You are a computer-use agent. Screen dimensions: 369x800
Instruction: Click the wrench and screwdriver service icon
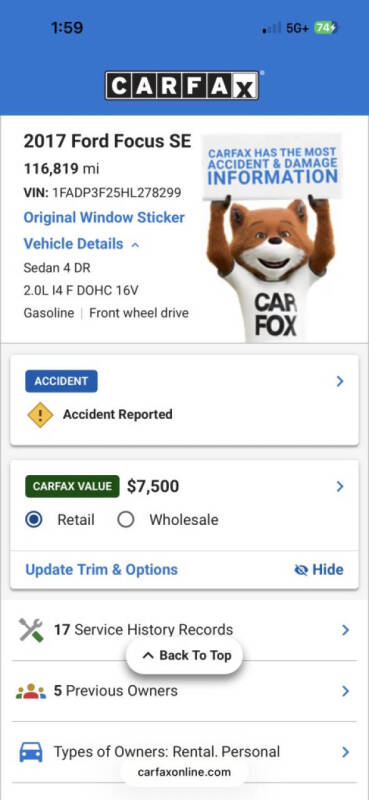point(32,630)
